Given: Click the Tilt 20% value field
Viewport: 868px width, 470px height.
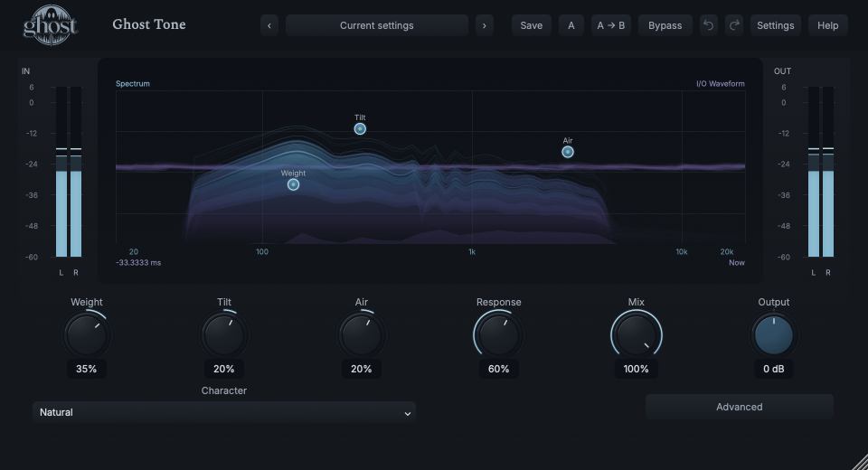Looking at the screenshot, I should click(223, 369).
